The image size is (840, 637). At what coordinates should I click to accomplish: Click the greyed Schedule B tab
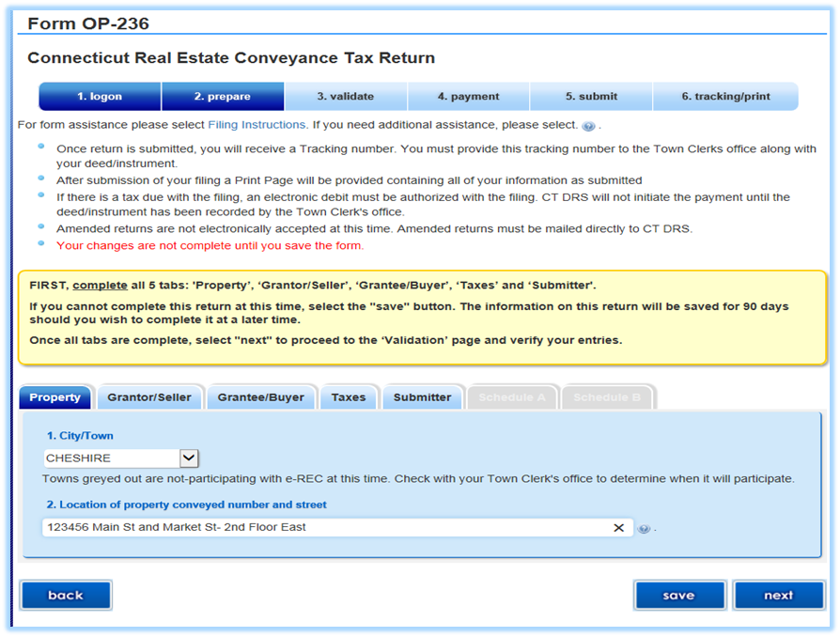[607, 397]
